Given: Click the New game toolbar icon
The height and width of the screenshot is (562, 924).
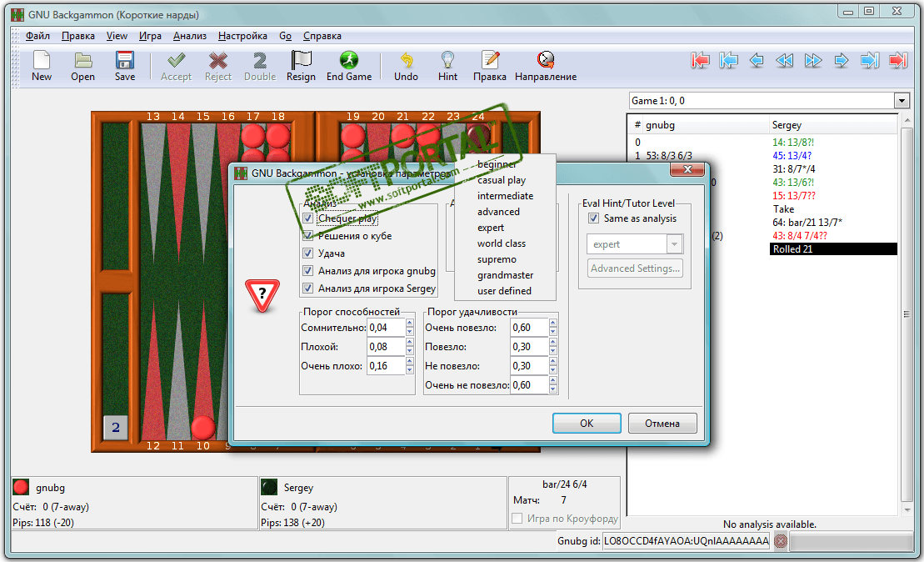Looking at the screenshot, I should tap(42, 61).
